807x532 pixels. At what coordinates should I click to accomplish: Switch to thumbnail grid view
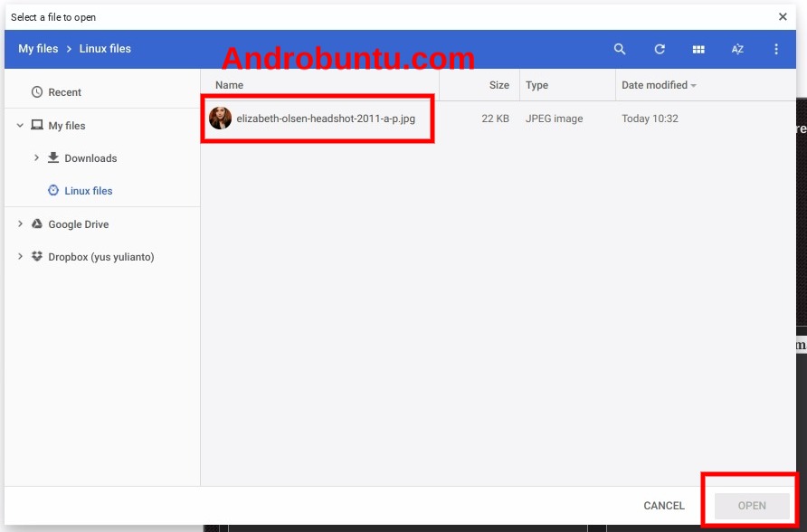coord(698,49)
